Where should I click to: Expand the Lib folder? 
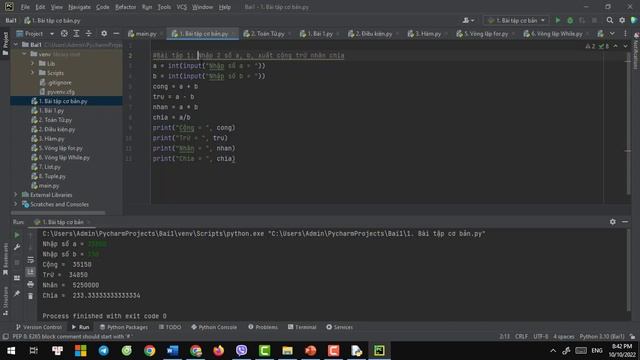tap(33, 63)
